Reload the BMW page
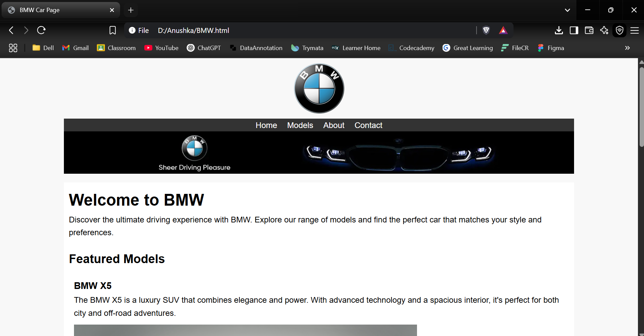644x336 pixels. click(41, 30)
